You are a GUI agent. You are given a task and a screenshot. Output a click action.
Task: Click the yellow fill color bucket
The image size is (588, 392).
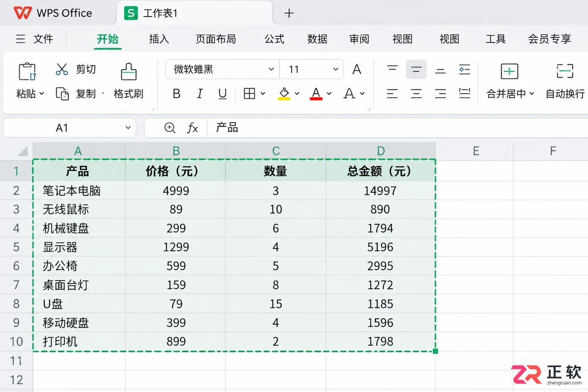click(284, 94)
